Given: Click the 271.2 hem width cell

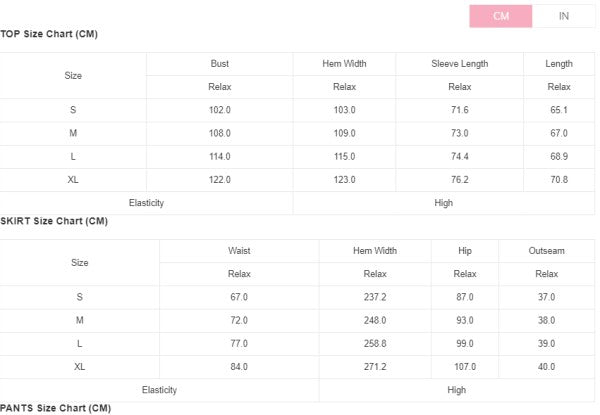Looking at the screenshot, I should 375,367.
